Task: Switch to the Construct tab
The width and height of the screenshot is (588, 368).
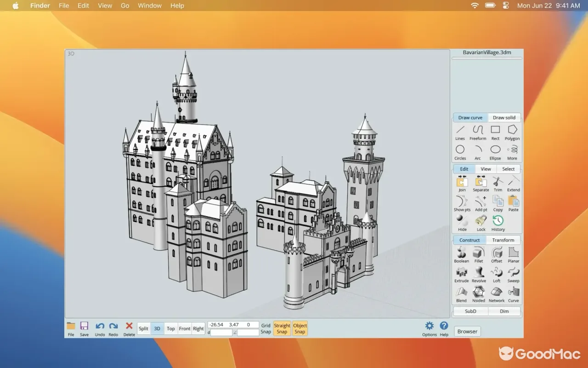Action: point(469,240)
